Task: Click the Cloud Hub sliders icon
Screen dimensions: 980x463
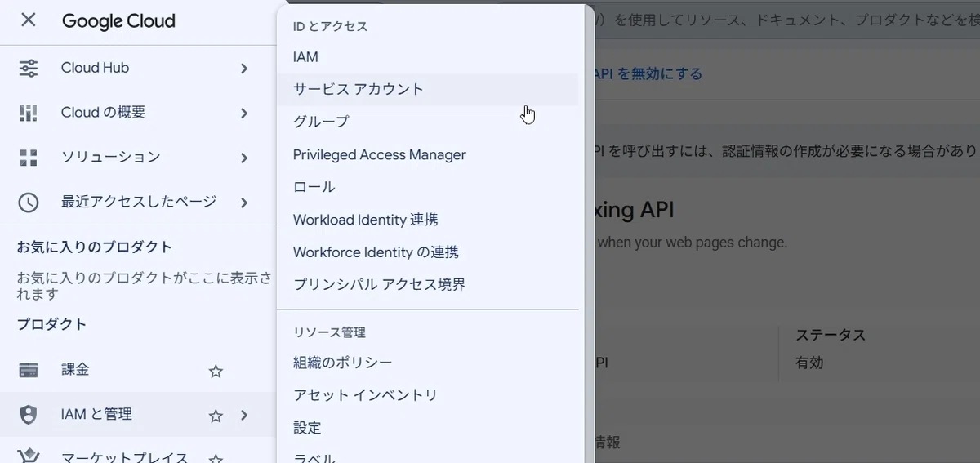Action: (x=28, y=69)
